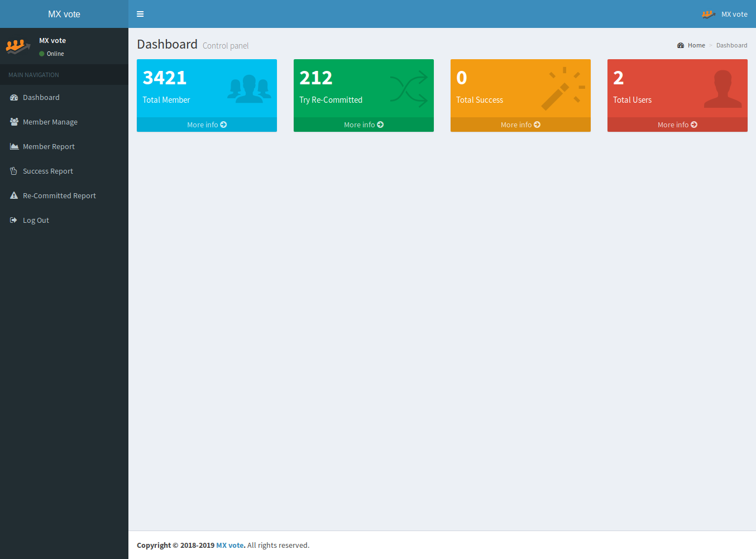Click the Log Out sign-out icon
This screenshot has width=756, height=559.
point(13,219)
